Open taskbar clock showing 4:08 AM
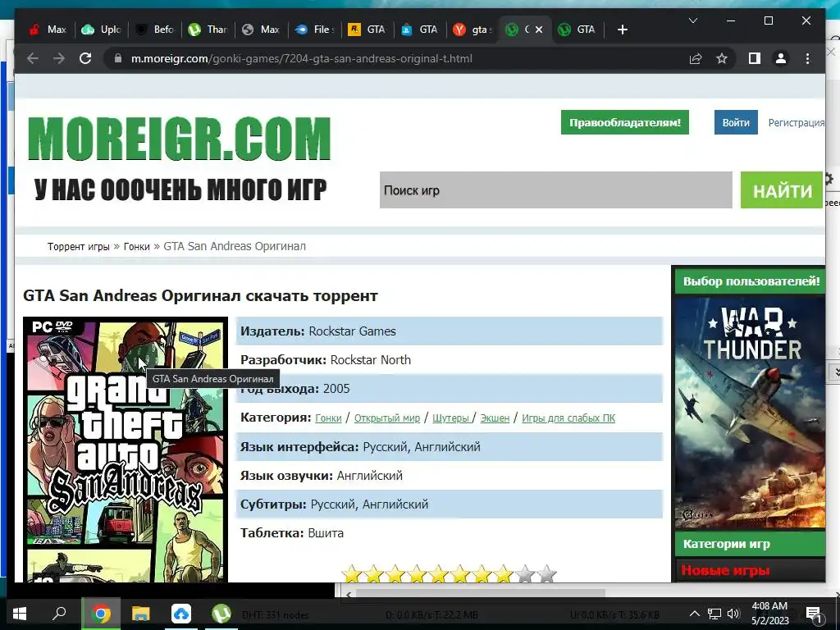The image size is (840, 630). pos(769,614)
